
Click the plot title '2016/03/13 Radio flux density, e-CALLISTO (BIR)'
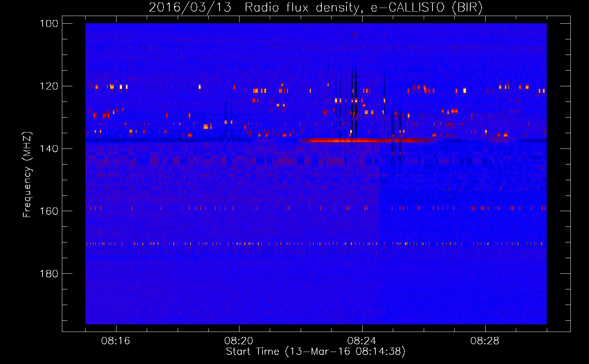(x=316, y=7)
